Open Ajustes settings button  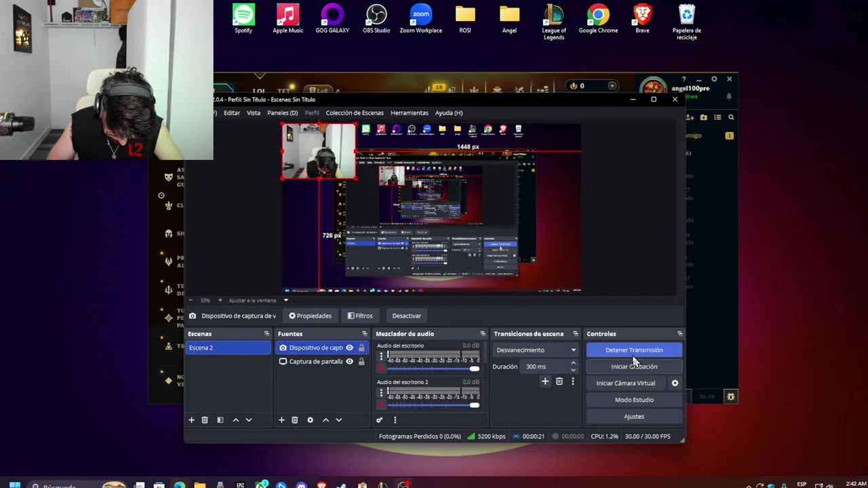634,416
